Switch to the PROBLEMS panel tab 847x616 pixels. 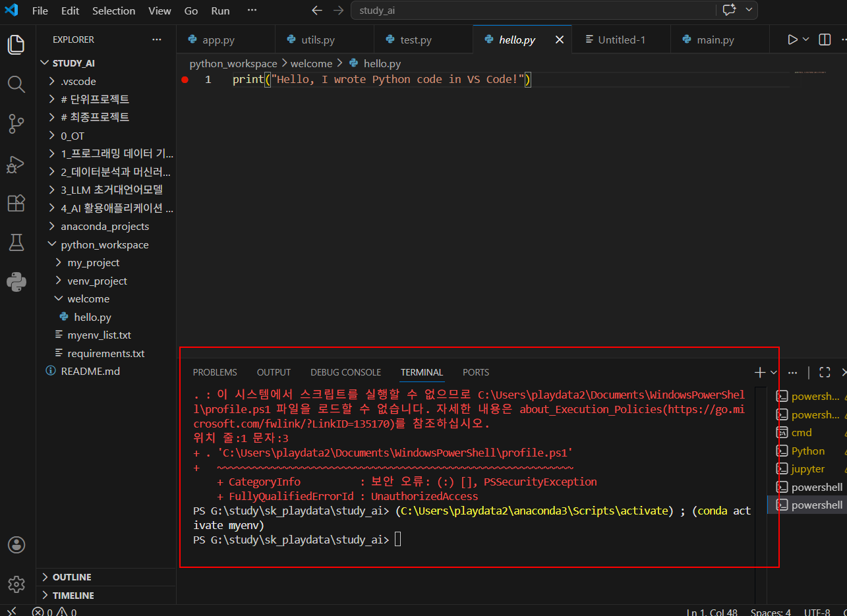[215, 372]
